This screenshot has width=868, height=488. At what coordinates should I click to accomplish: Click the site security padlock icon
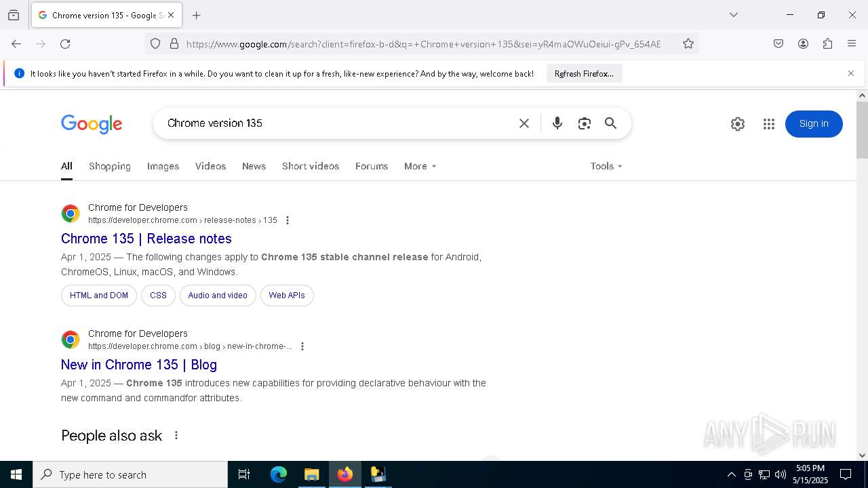coord(174,43)
